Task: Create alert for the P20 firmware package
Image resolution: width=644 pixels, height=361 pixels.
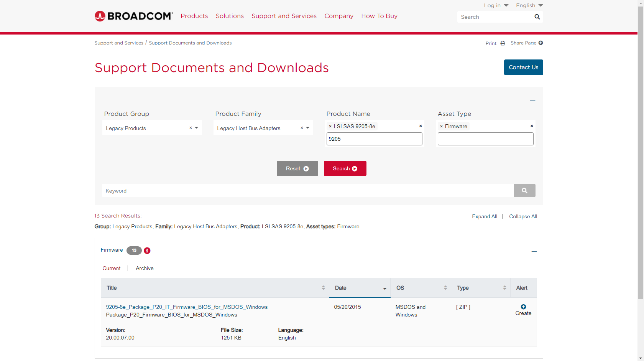Action: (x=523, y=310)
